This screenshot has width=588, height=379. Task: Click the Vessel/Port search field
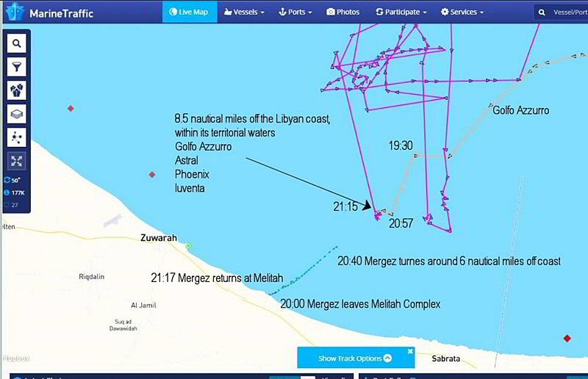(570, 12)
